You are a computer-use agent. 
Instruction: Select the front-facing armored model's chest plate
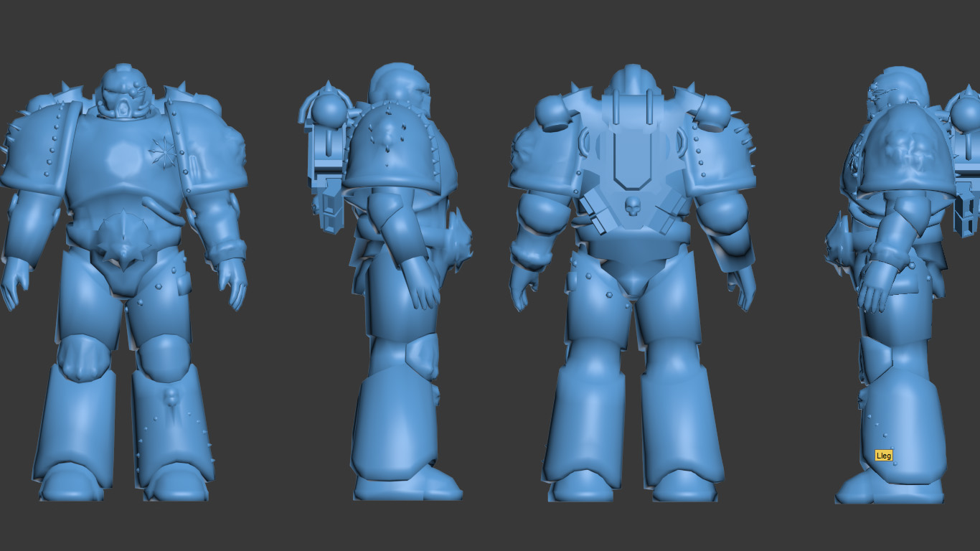pyautogui.click(x=123, y=159)
